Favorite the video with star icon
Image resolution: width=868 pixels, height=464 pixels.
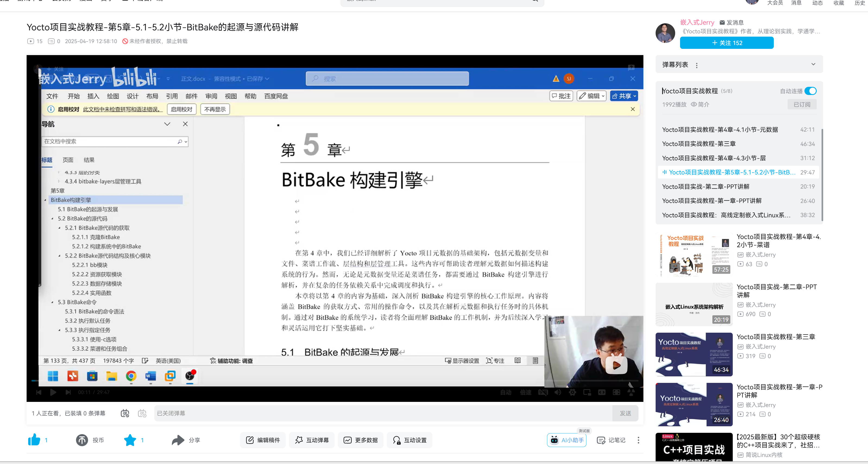click(x=130, y=440)
